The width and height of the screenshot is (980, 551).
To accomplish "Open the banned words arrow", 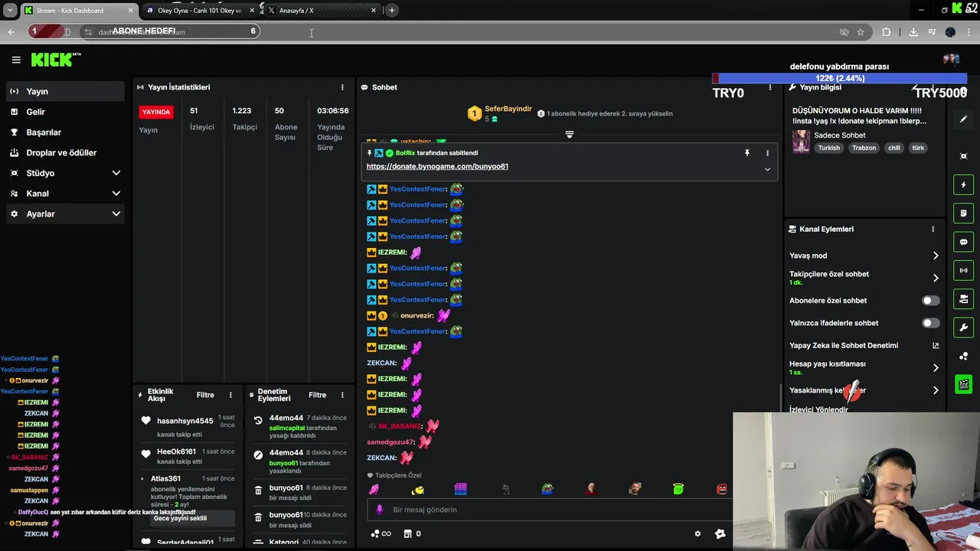I will click(936, 390).
